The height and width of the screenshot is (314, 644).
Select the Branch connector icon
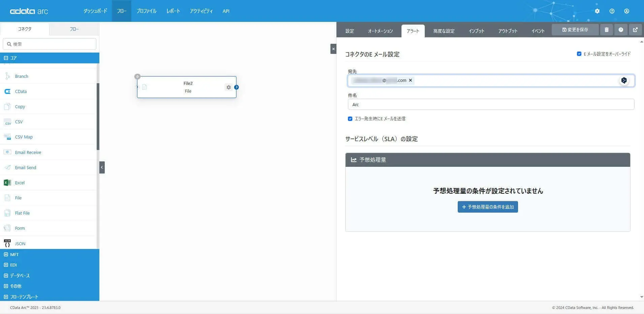pos(7,76)
